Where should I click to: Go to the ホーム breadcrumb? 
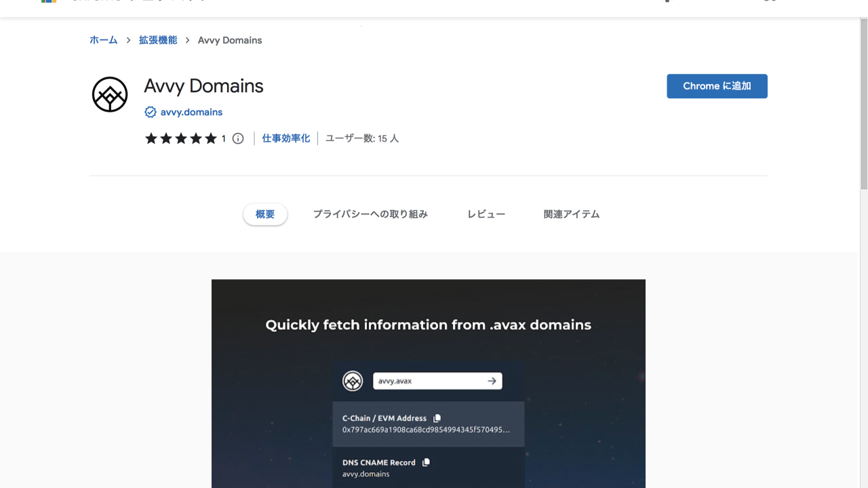[104, 40]
